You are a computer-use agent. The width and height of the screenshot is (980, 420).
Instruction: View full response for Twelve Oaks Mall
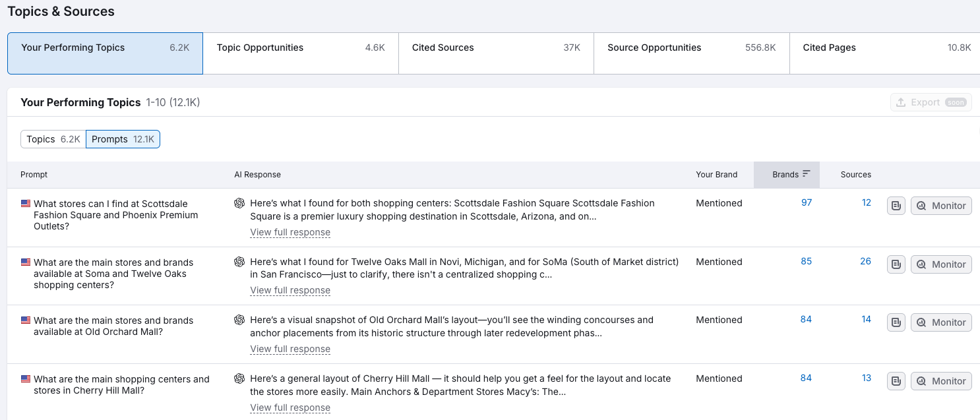pyautogui.click(x=290, y=290)
